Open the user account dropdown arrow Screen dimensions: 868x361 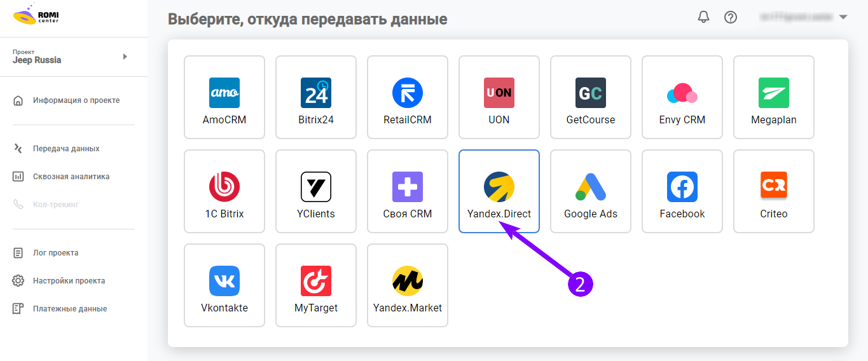(x=843, y=17)
